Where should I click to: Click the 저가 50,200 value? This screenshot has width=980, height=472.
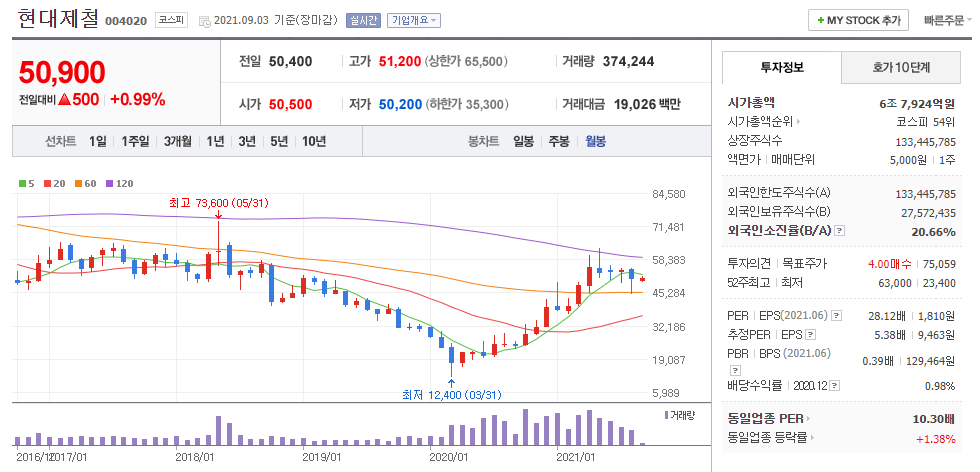pos(400,104)
